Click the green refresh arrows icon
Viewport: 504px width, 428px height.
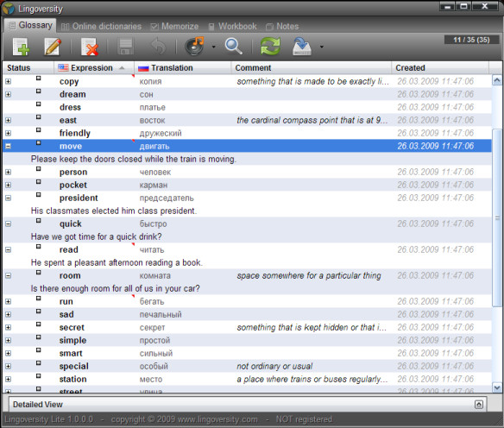tap(270, 47)
